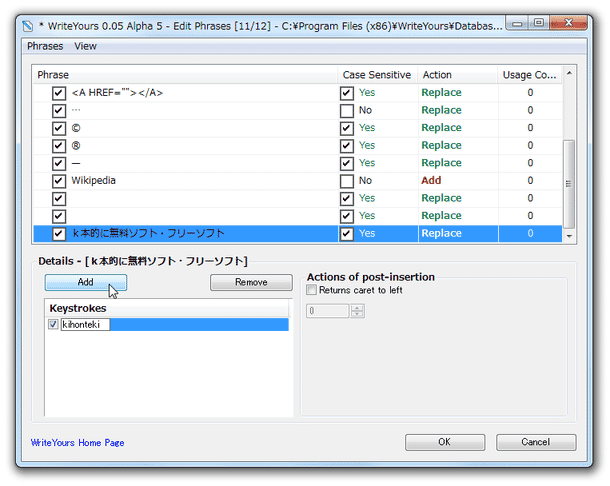Click the caret offset number field
610x486 pixels.
coord(328,311)
